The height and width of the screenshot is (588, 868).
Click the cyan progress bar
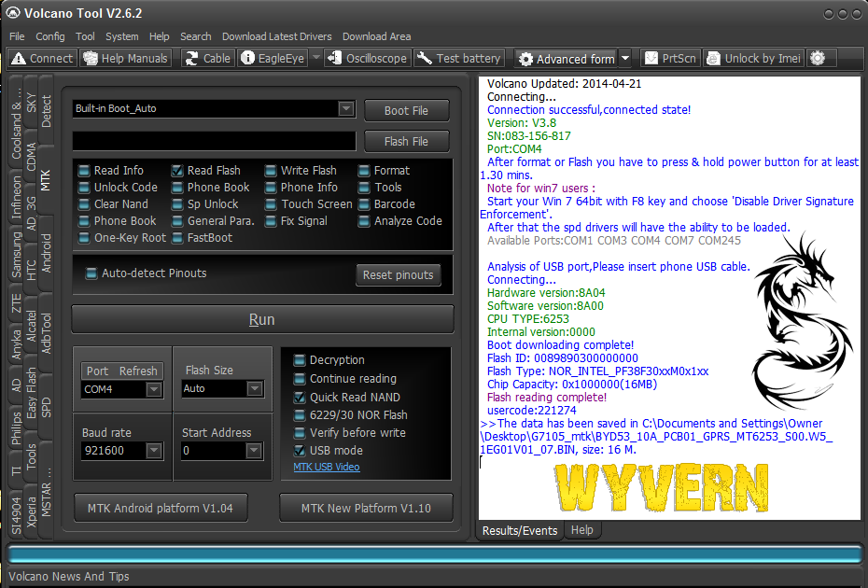435,554
